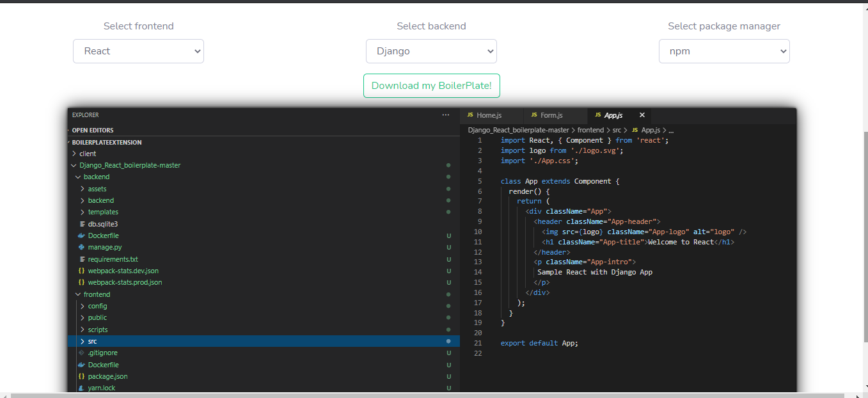868x398 pixels.
Task: Open manage.py in the Explorer
Action: [105, 247]
